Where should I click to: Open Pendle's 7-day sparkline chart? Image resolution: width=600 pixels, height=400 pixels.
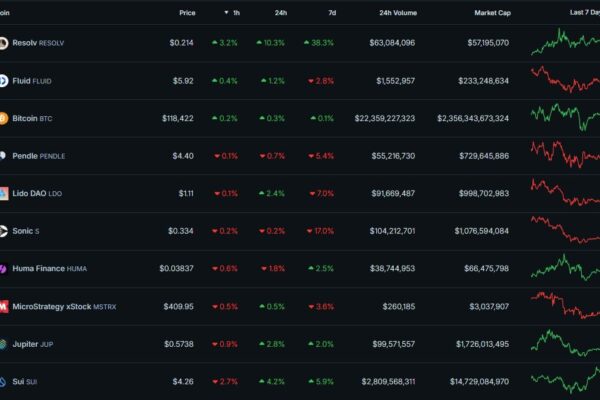point(565,154)
